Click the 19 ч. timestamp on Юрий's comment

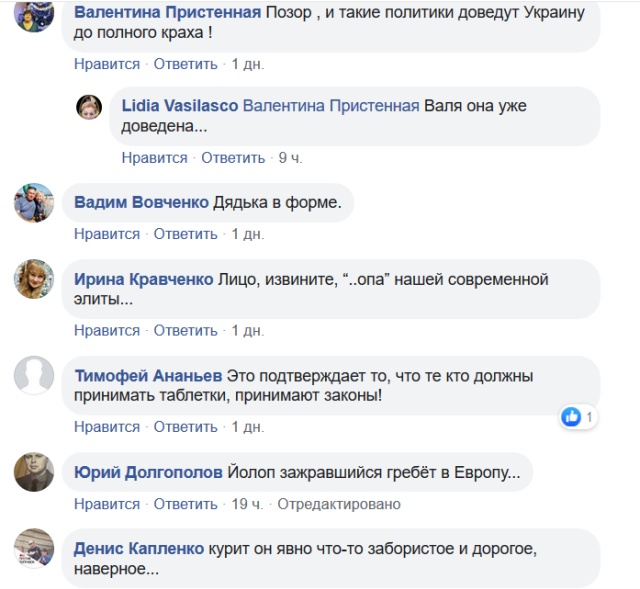click(247, 504)
